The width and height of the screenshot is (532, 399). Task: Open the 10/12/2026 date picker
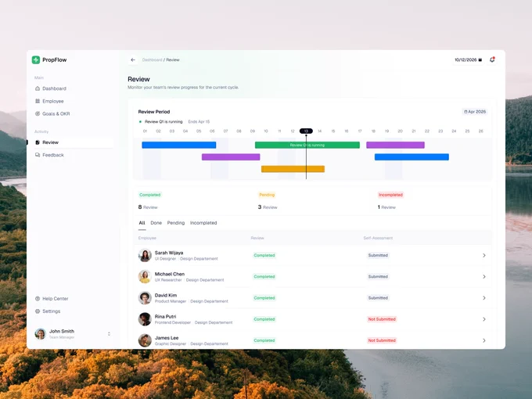tap(468, 59)
